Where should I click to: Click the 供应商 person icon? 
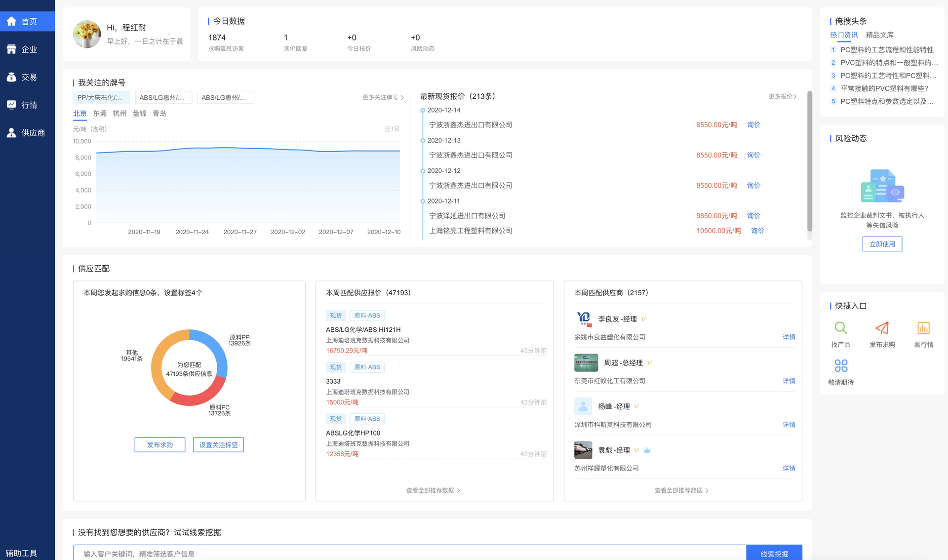(11, 133)
